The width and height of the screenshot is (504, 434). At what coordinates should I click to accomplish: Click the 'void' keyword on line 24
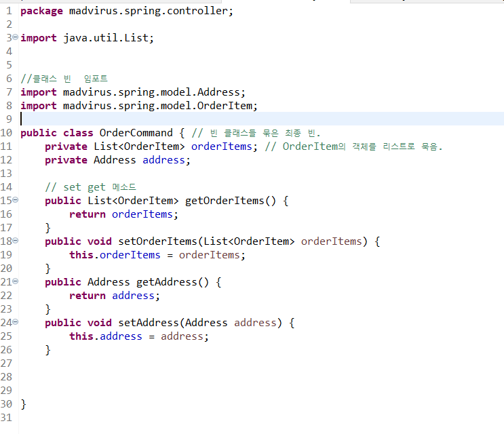pos(100,323)
